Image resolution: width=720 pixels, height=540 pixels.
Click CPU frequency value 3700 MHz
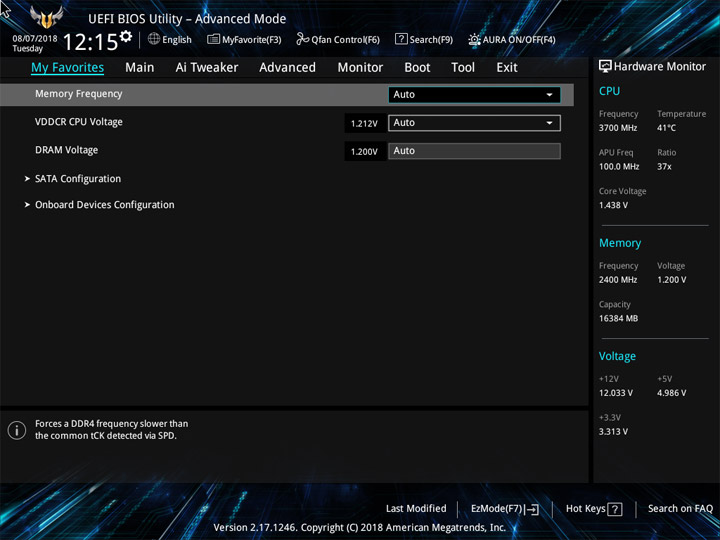(x=618, y=128)
